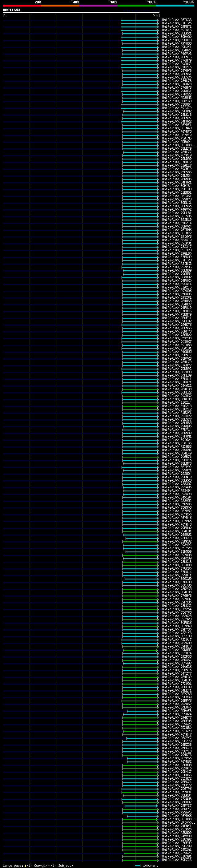Select hit label UniRef100_B1Q2L3
Viewport: 197px width, 868px height.
(x=177, y=406)
